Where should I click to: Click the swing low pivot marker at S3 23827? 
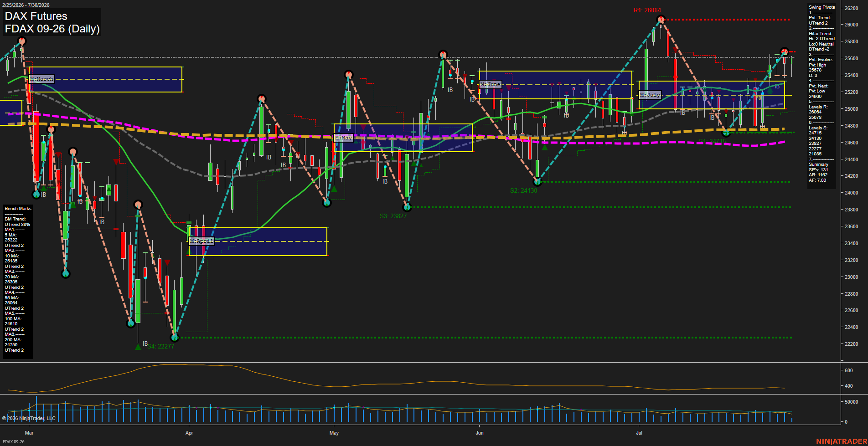(408, 207)
